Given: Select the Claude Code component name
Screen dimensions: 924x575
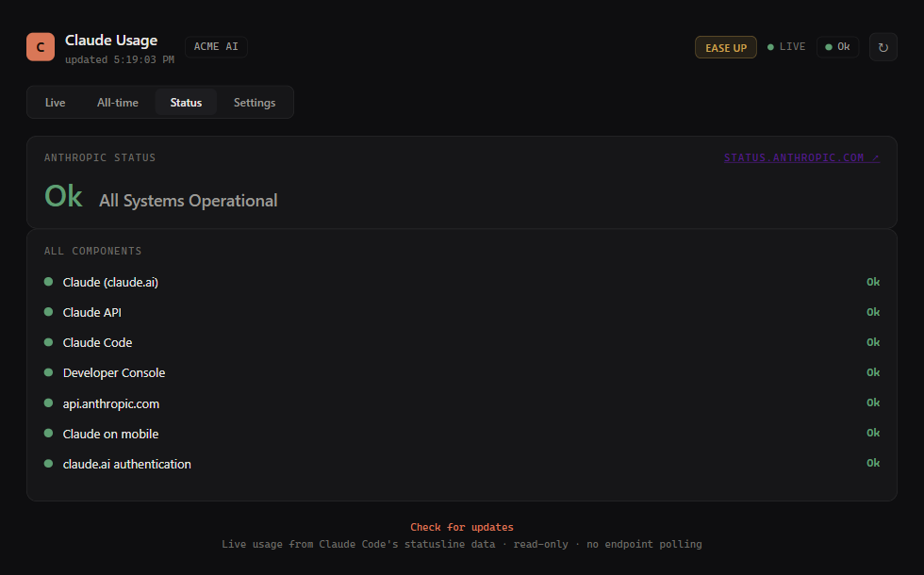Looking at the screenshot, I should click(97, 343).
